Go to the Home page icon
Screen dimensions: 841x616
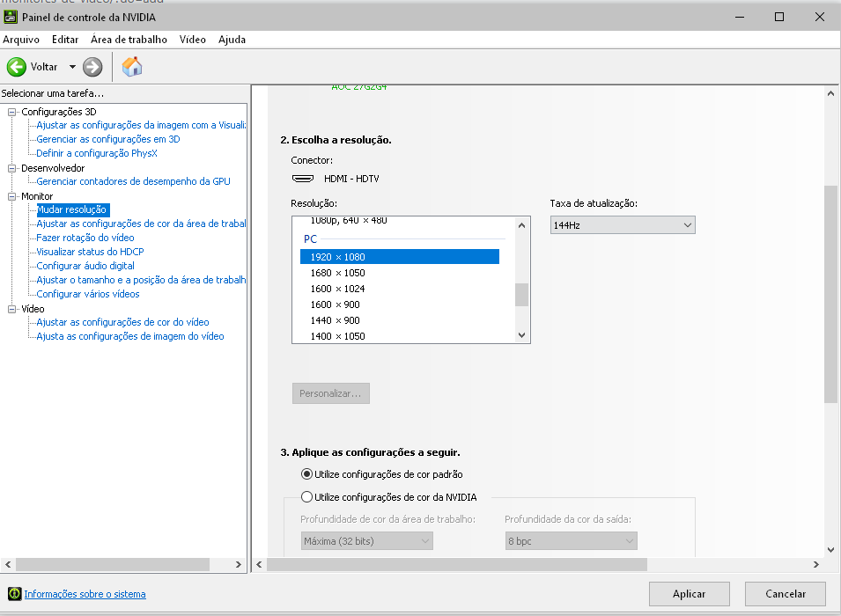click(132, 67)
